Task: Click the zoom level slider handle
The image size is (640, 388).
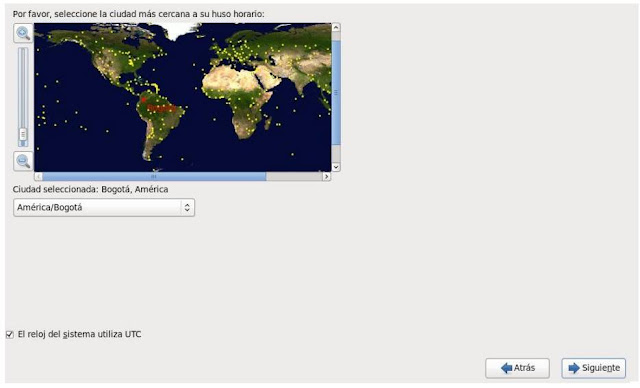Action: click(x=23, y=134)
